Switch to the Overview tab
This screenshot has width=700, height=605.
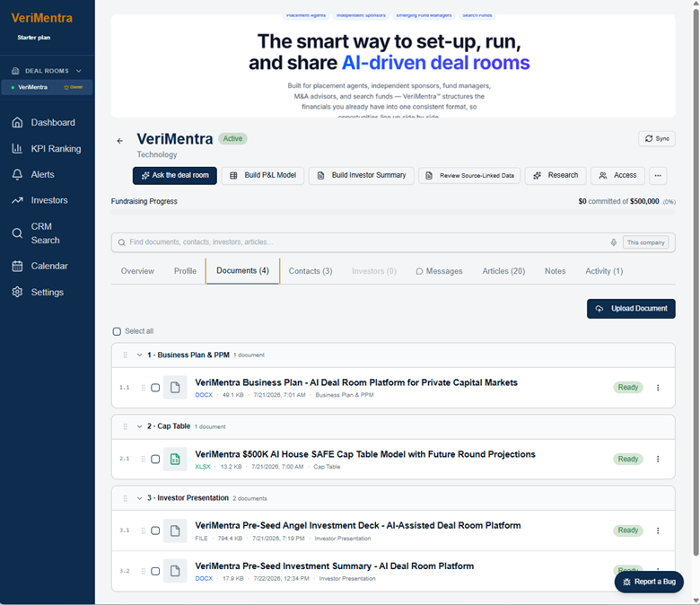click(137, 271)
